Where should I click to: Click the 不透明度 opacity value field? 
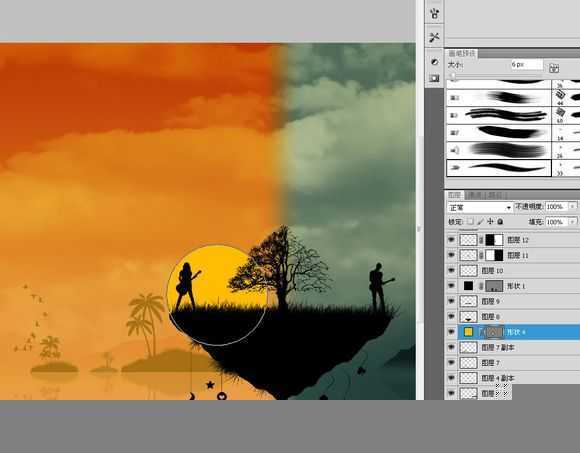coord(557,206)
